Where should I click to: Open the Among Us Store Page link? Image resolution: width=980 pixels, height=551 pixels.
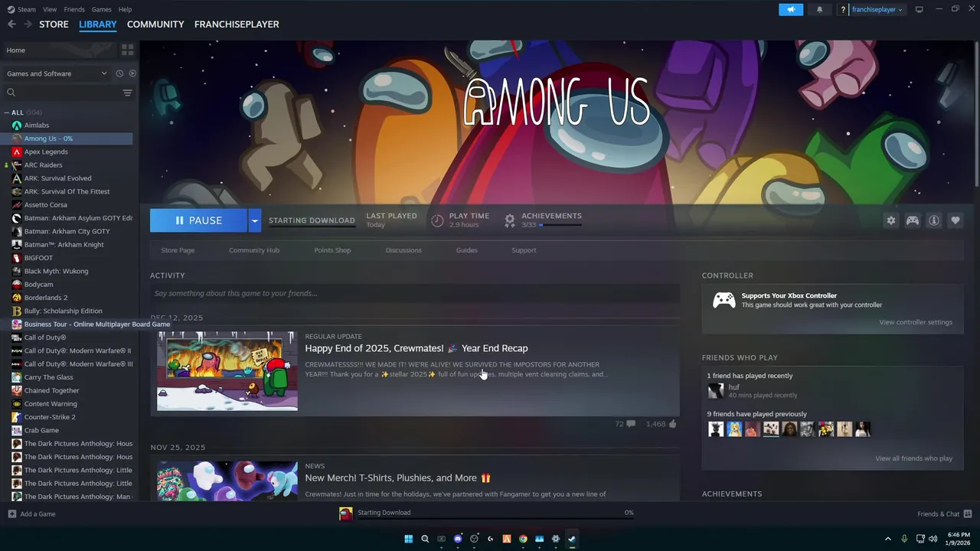coord(178,250)
